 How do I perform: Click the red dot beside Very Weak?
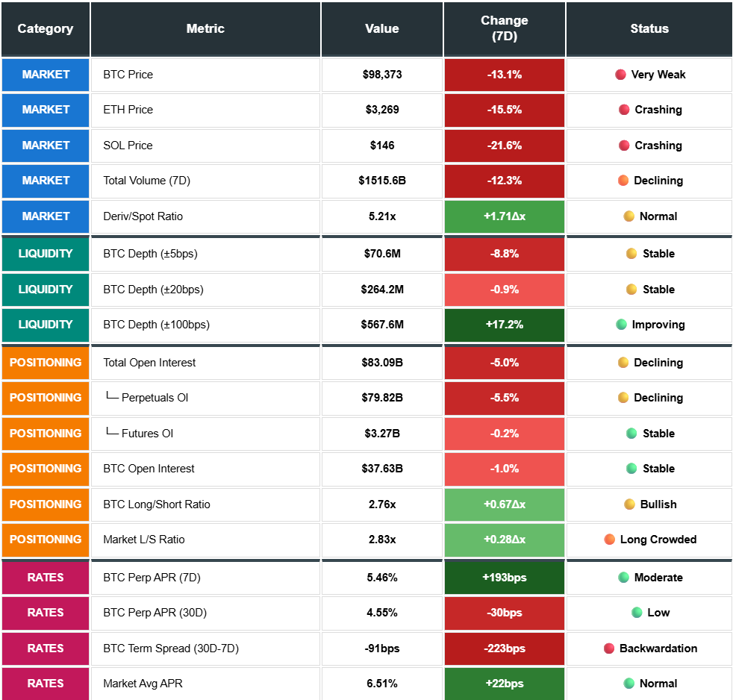(620, 75)
